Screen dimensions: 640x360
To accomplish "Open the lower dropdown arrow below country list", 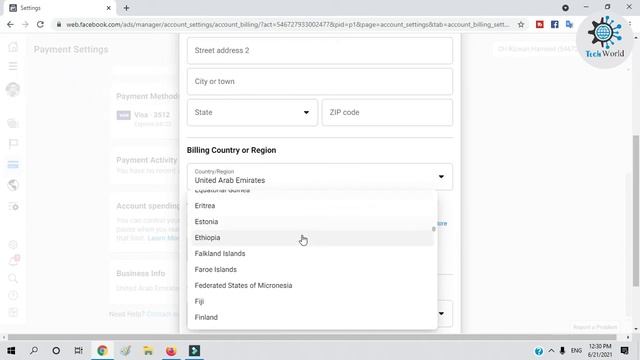I will point(441,313).
